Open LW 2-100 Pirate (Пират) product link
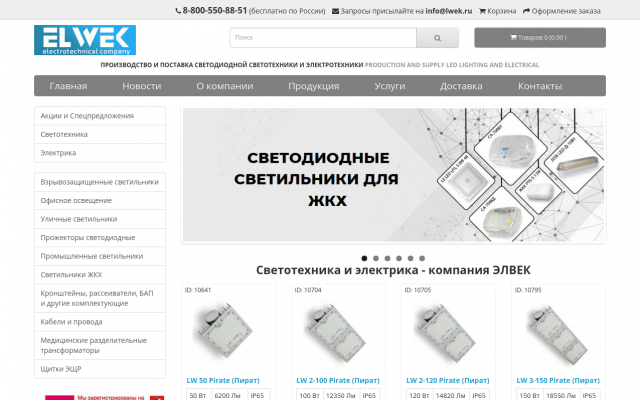The width and height of the screenshot is (640, 400). [x=338, y=380]
